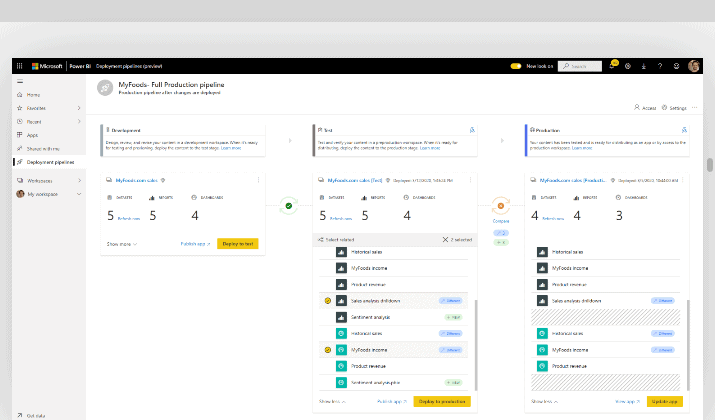Click the Test list vertical scrollbar
The height and width of the screenshot is (420, 715).
[476, 345]
